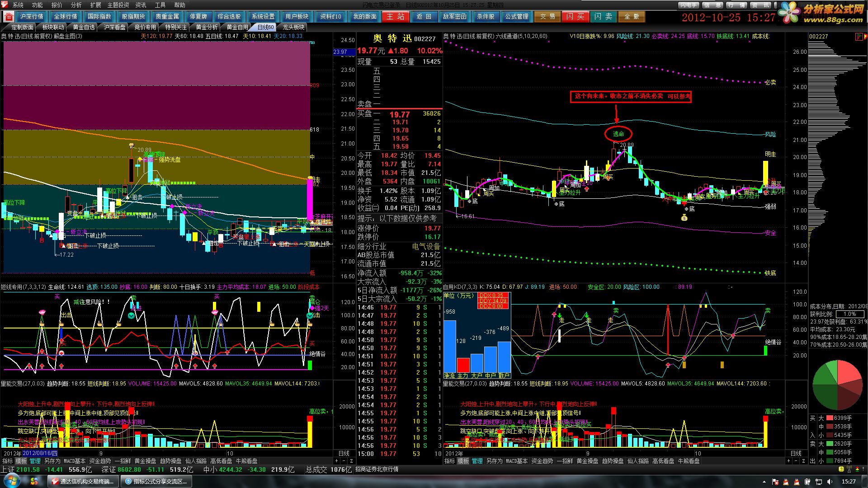Click the 行情 button at top right
Screen dimensions: 868x488
click(736, 5)
